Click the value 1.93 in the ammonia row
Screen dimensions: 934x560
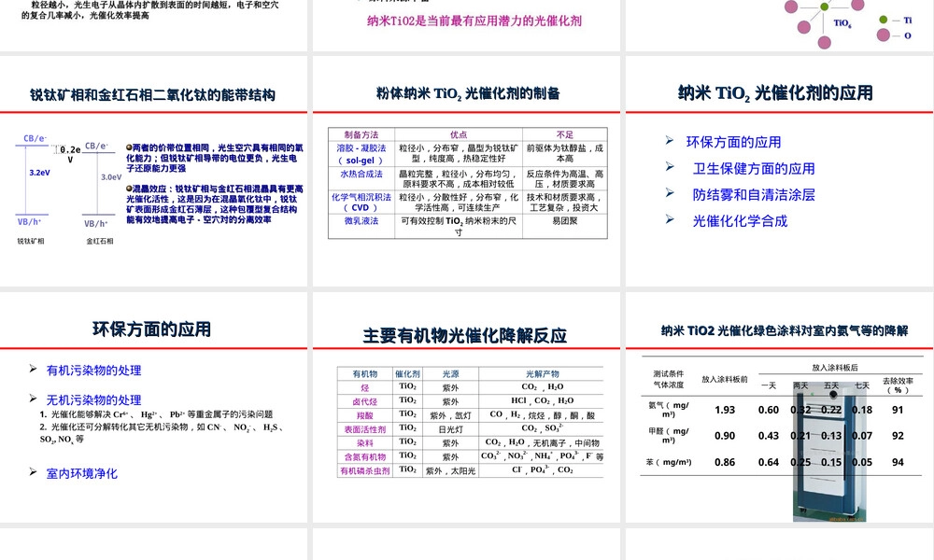coord(725,410)
